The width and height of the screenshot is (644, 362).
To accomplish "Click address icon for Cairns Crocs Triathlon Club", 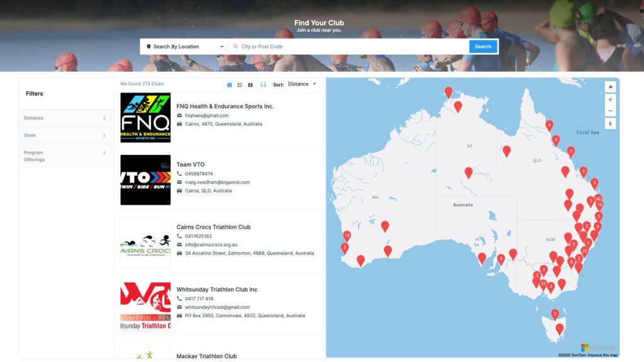I will coord(179,253).
